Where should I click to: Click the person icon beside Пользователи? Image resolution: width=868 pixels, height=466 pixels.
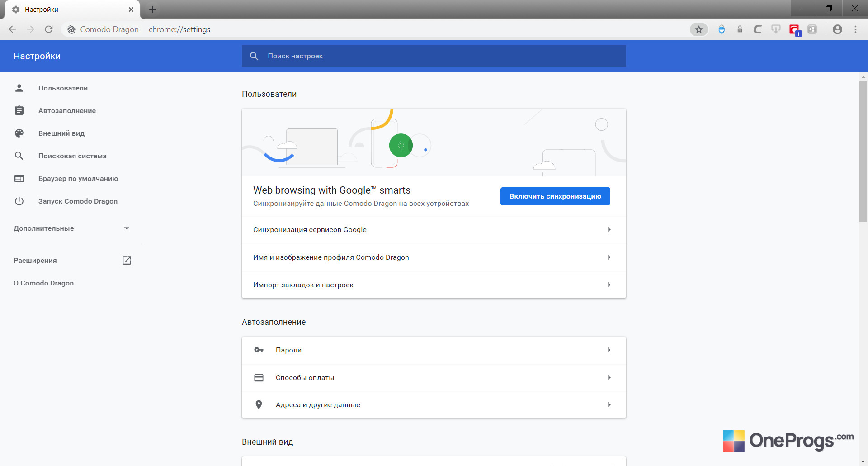coord(19,88)
